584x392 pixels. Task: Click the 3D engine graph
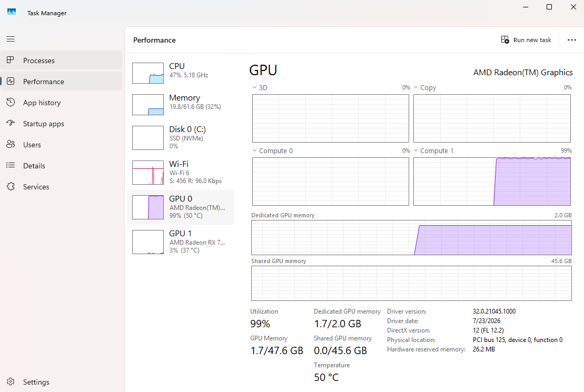[330, 118]
